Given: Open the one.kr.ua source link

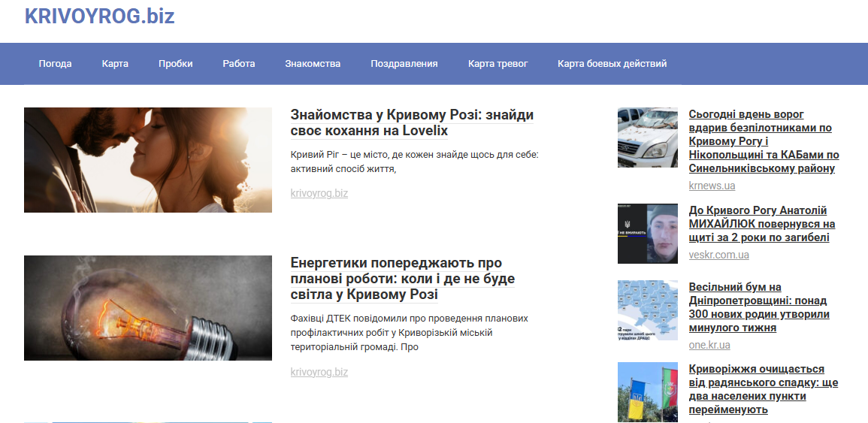Looking at the screenshot, I should click(x=709, y=345).
